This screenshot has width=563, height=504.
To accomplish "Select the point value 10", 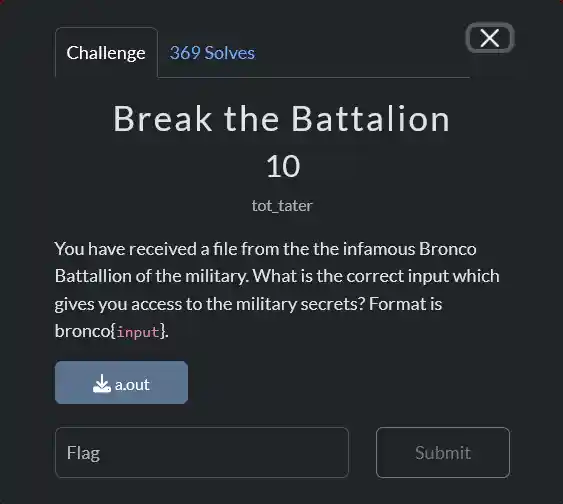I will coord(283,166).
